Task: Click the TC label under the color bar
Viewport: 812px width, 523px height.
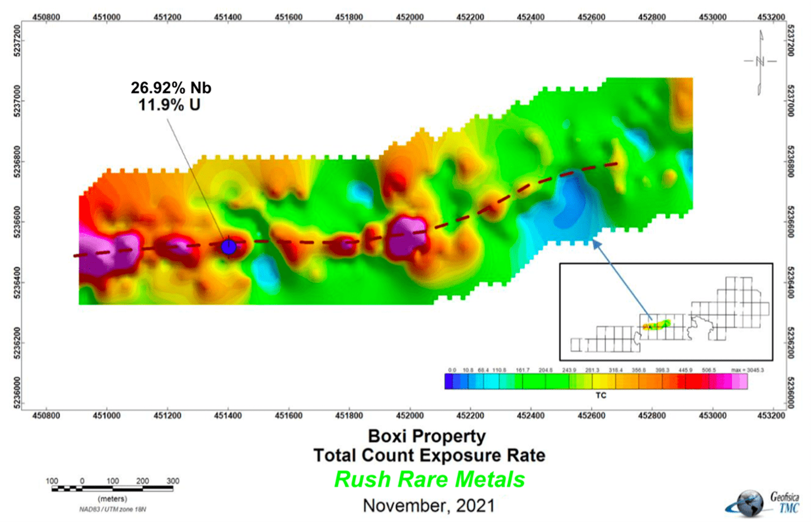Action: point(600,395)
